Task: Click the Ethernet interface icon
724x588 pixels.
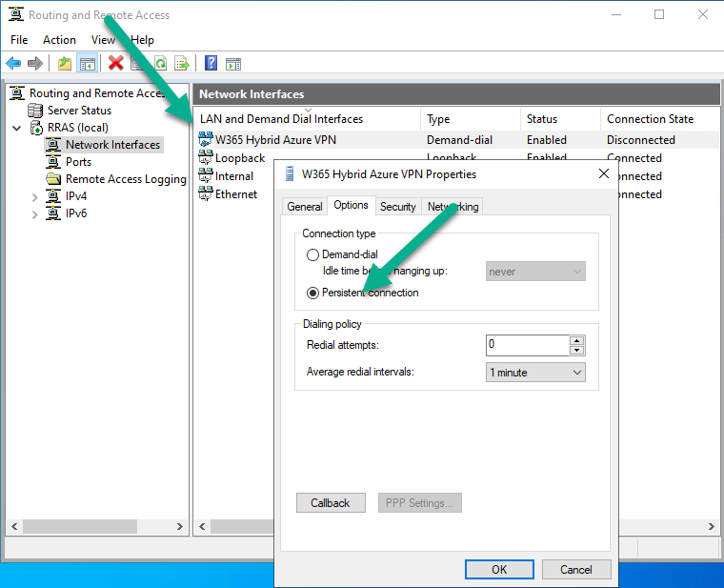Action: (206, 193)
